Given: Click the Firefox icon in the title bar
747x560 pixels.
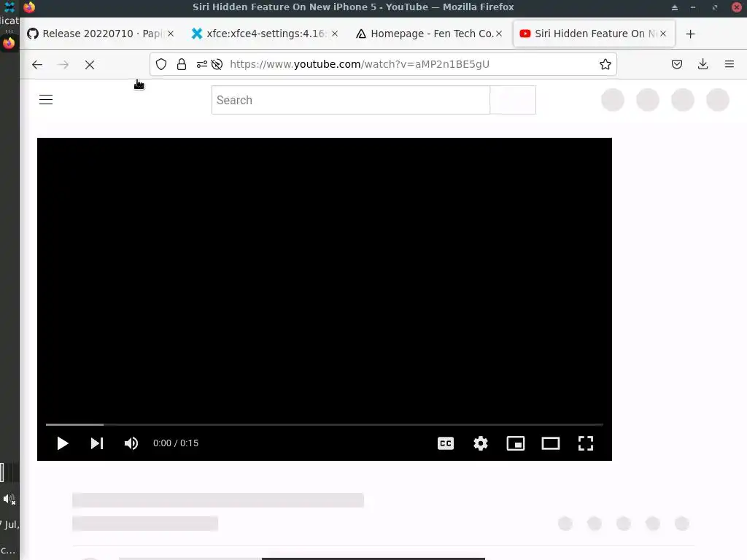Looking at the screenshot, I should (x=29, y=7).
